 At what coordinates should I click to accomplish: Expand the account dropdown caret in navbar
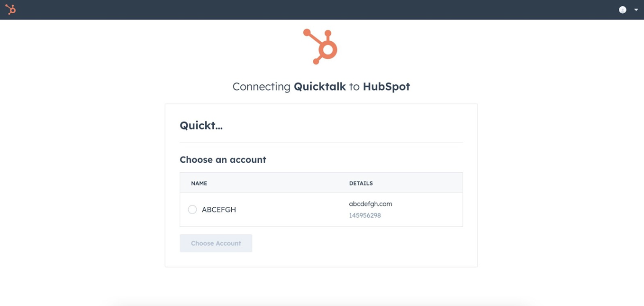click(x=636, y=10)
